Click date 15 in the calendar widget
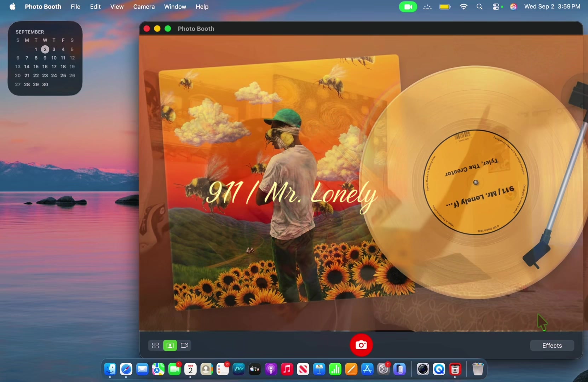The width and height of the screenshot is (588, 382). coord(36,66)
